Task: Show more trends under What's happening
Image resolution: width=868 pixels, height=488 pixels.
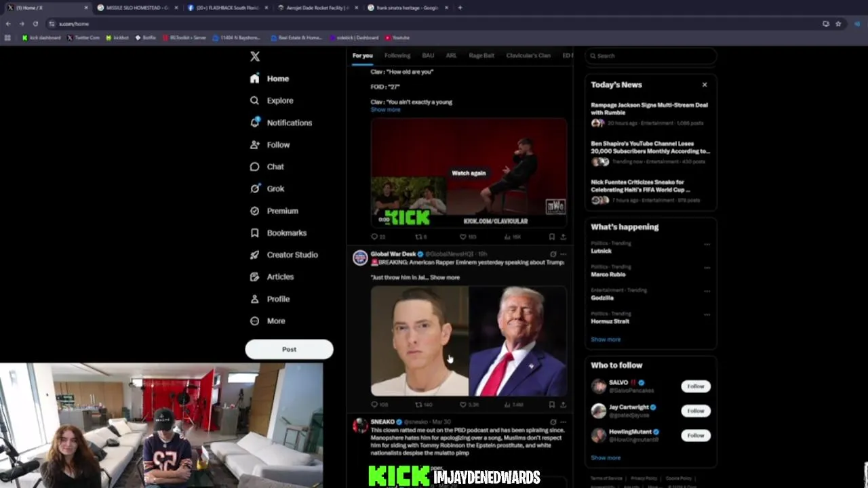Action: pyautogui.click(x=606, y=340)
